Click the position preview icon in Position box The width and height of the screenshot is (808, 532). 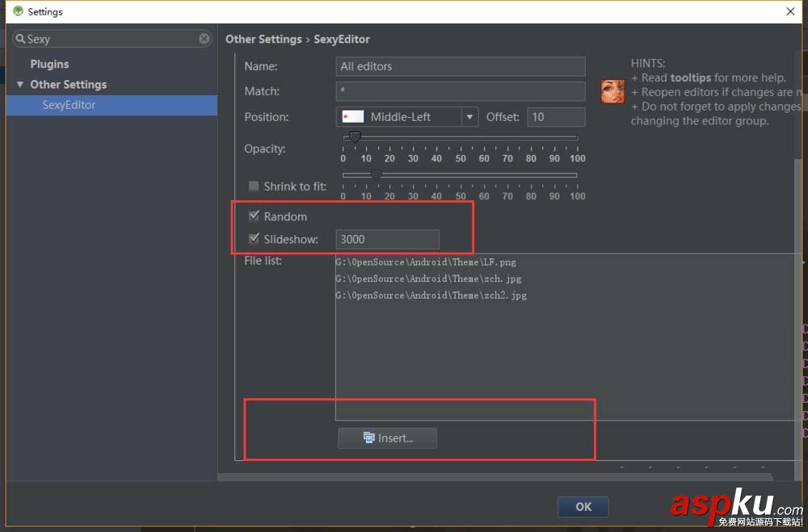click(x=352, y=116)
